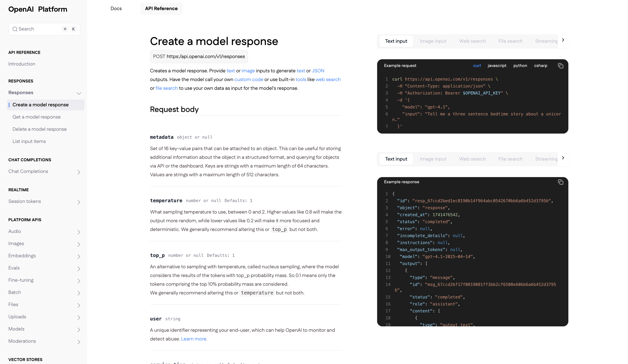
Task: Expand the Images section
Action: pyautogui.click(x=79, y=244)
